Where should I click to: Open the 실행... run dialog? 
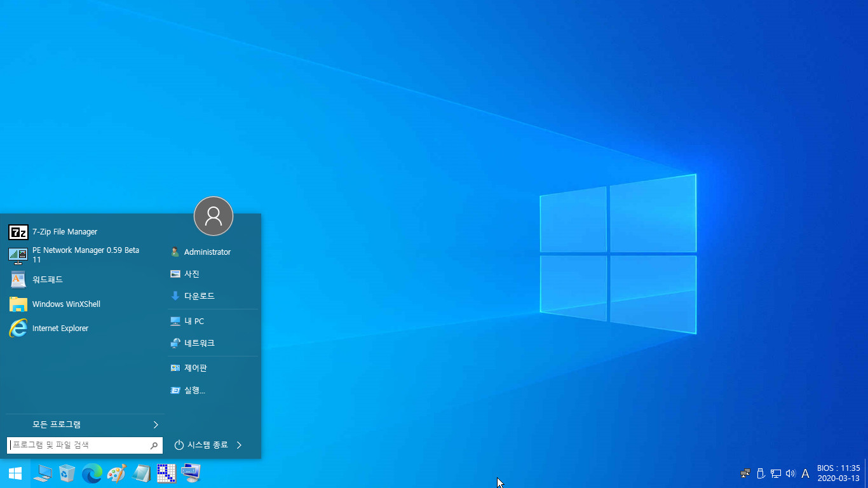pyautogui.click(x=213, y=390)
